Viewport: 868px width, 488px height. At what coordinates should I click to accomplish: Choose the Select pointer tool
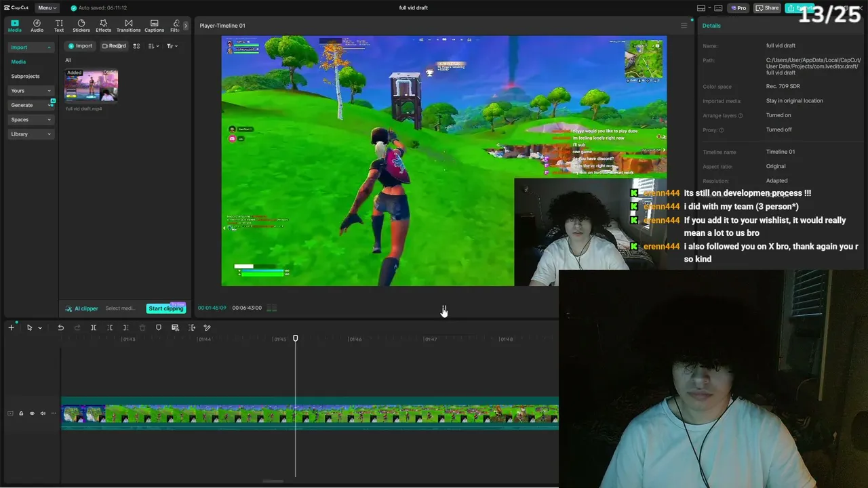pos(29,327)
